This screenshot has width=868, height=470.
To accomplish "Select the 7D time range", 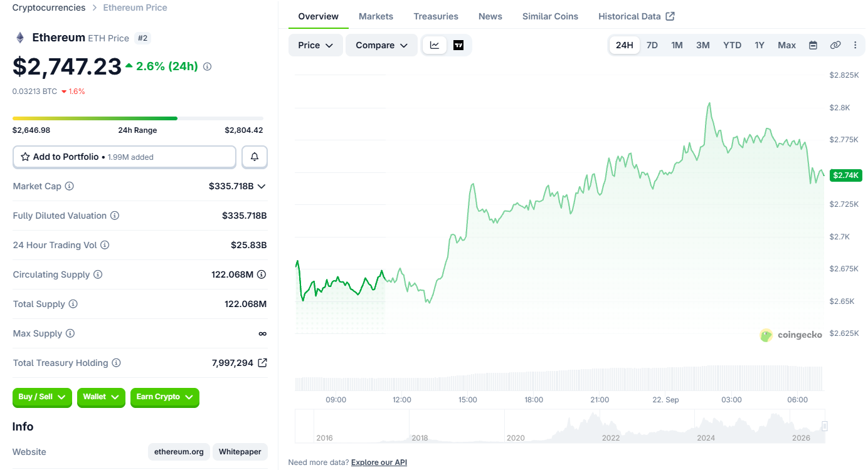I will tap(652, 45).
